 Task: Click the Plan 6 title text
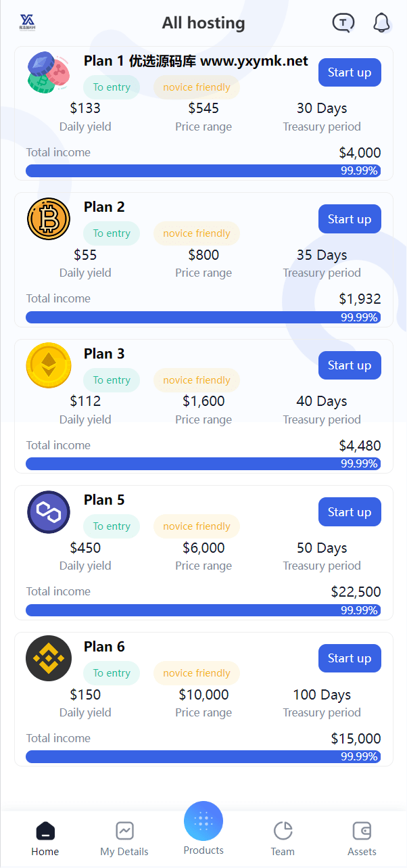pyautogui.click(x=104, y=647)
